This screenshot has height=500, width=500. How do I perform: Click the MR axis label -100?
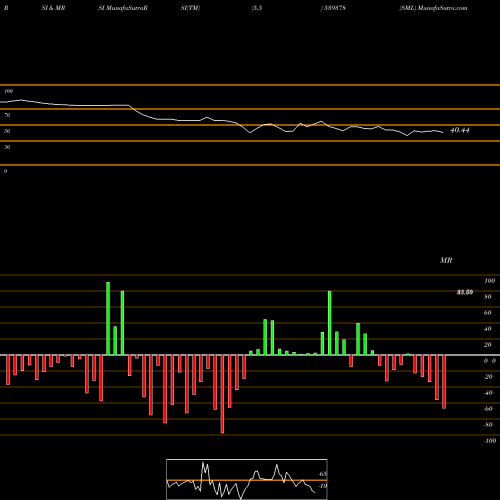[490, 441]
